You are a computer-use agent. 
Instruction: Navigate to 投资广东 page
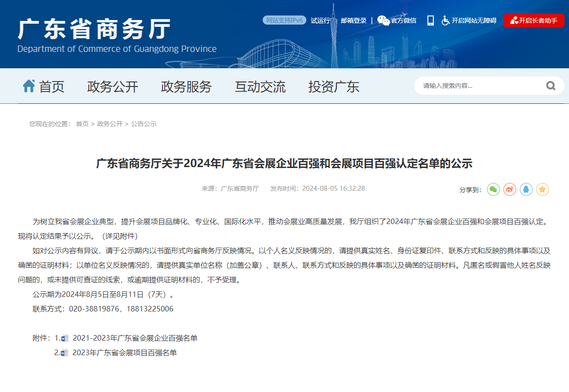click(x=334, y=87)
